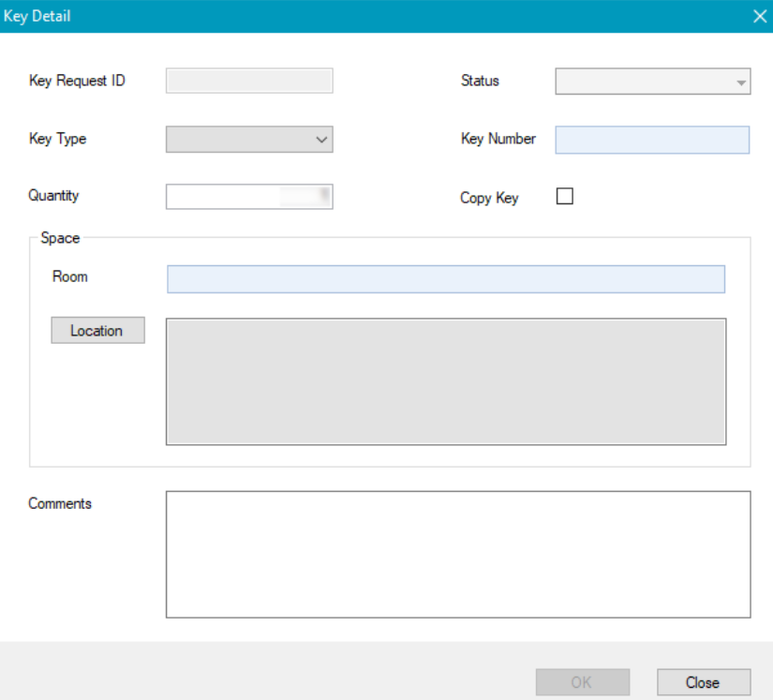Click into the Comments text area

tap(458, 554)
